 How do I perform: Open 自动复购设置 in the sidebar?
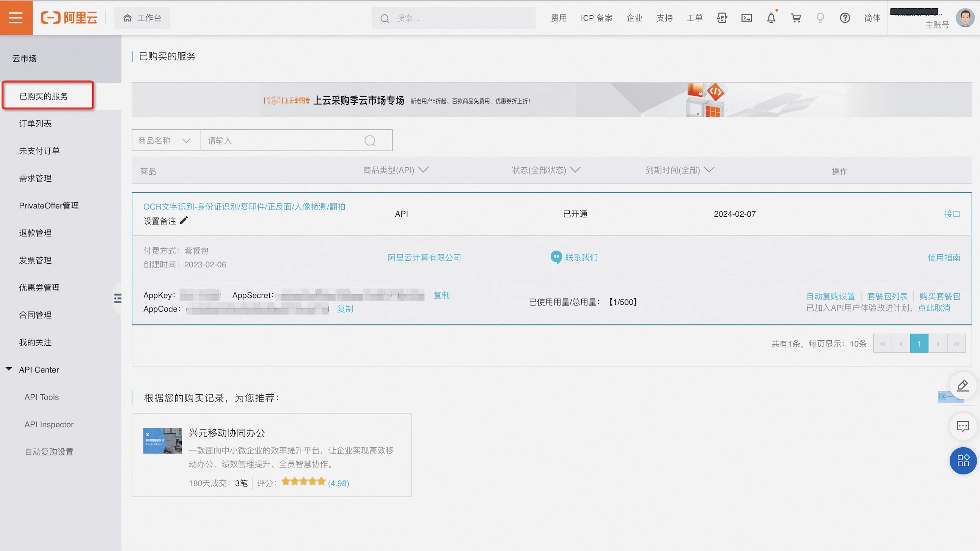point(49,452)
